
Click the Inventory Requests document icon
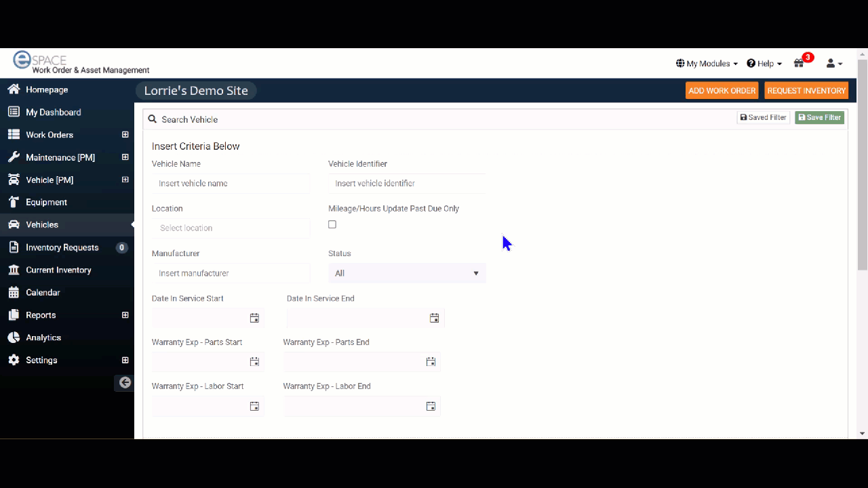[x=14, y=247]
